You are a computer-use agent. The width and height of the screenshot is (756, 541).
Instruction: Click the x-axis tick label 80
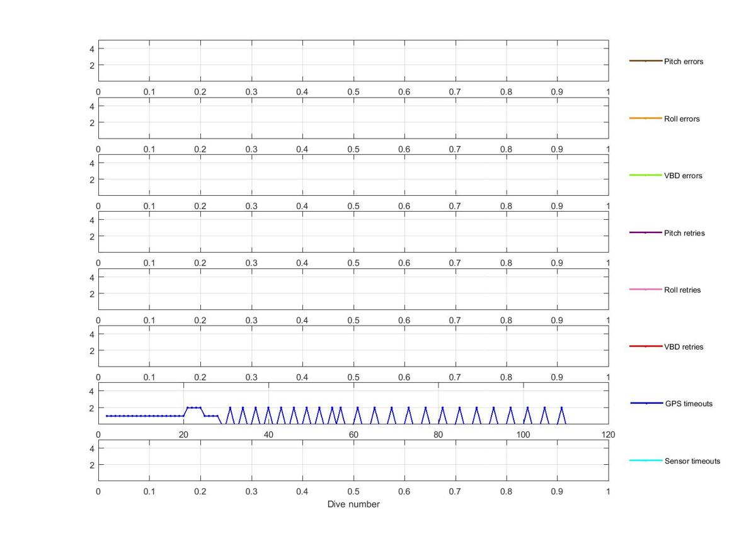point(438,435)
